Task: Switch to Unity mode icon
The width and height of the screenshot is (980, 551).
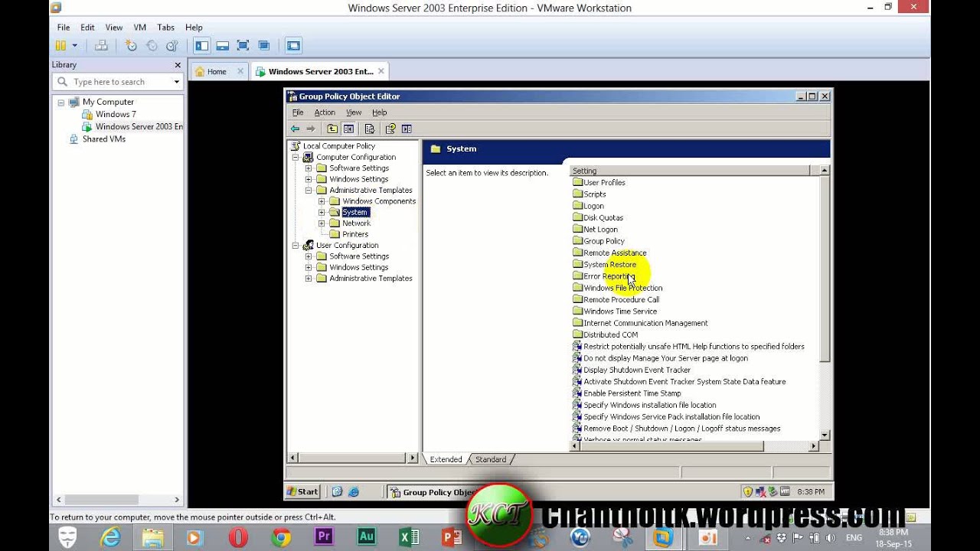Action: 263,46
